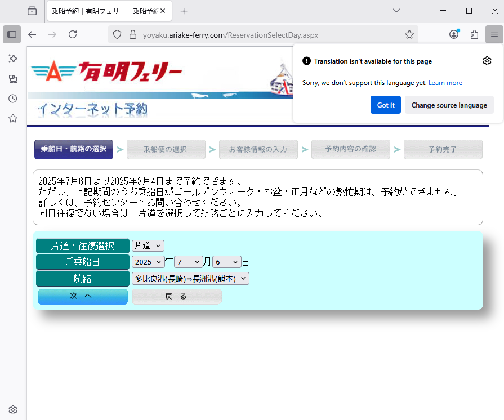
Task: List all tabs dropdown chevron
Action: click(396, 11)
